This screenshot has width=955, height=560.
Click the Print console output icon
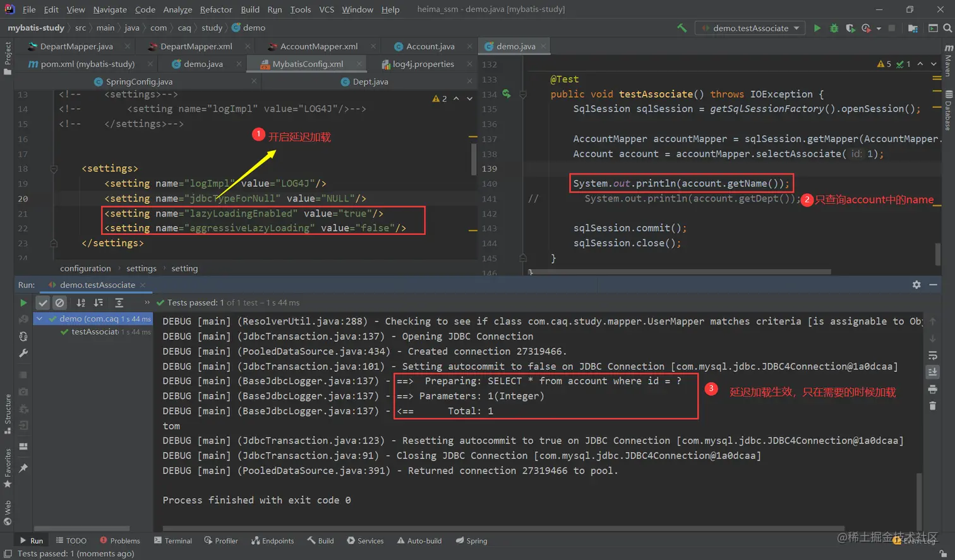click(933, 389)
